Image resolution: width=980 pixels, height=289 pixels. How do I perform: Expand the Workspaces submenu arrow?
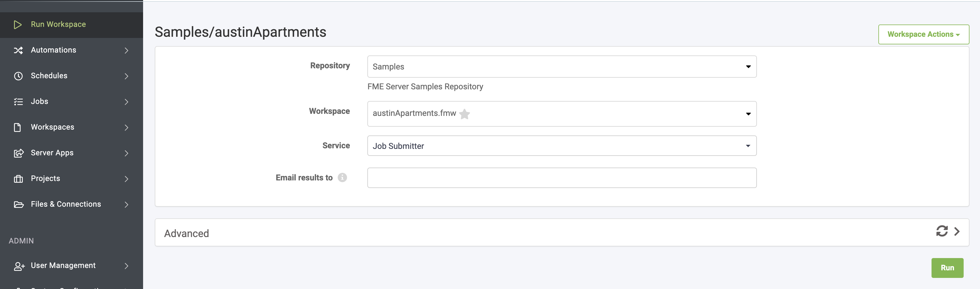click(x=126, y=127)
